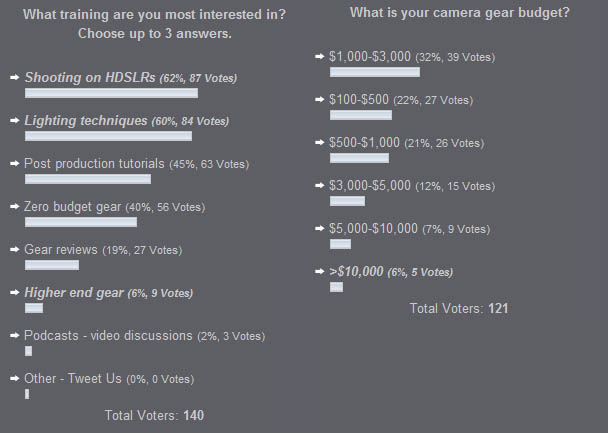The width and height of the screenshot is (608, 433).
Task: Click the arrow icon beside Other - Tweet Us
Action: pos(15,379)
